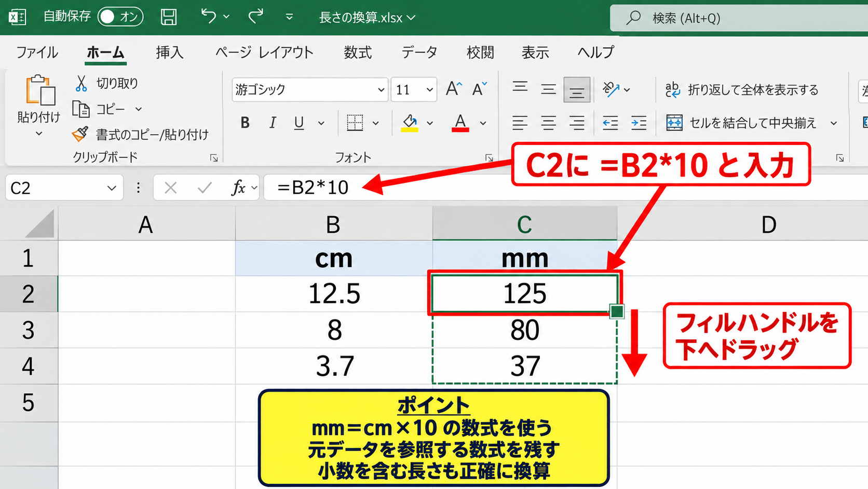Screen dimensions: 868x489
Task: Open the font name 游ゴシック dropdown
Action: coord(381,90)
